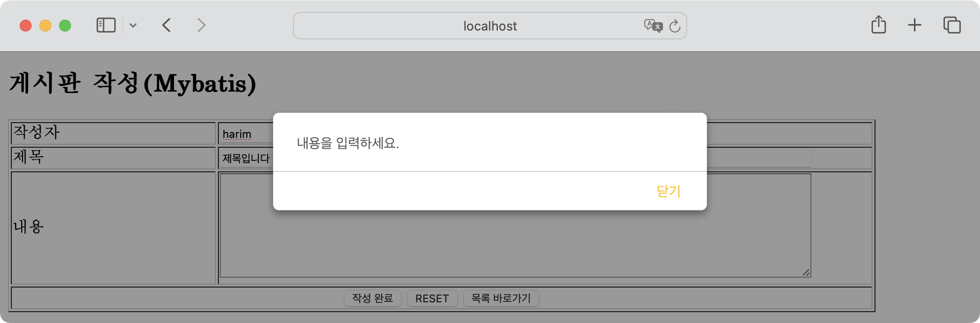The image size is (980, 323).
Task: Toggle the Safari sidebar icon
Action: [x=106, y=25]
